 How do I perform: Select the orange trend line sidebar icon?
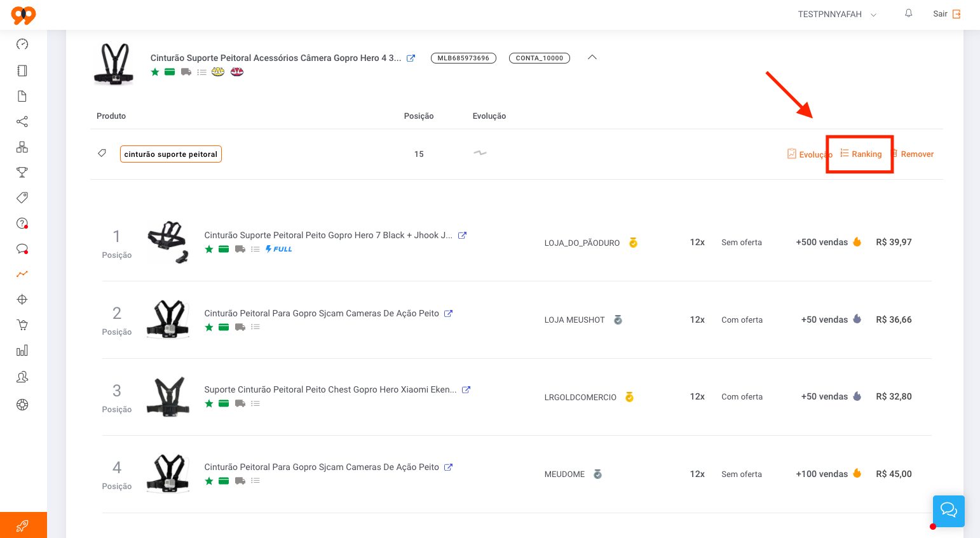pos(22,274)
